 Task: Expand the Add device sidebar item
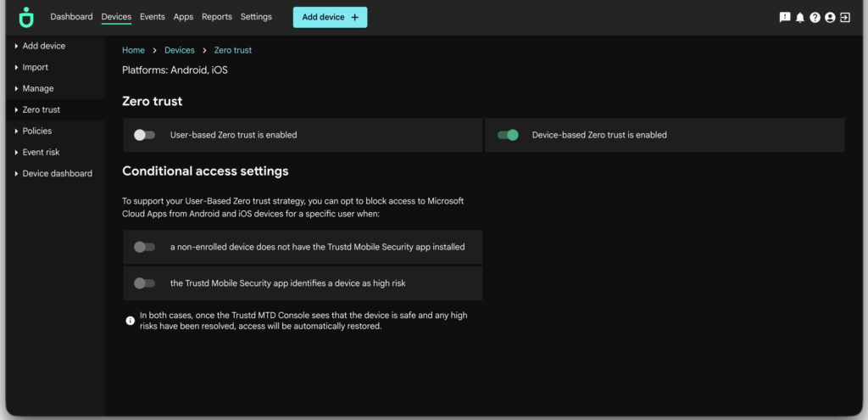[x=43, y=46]
